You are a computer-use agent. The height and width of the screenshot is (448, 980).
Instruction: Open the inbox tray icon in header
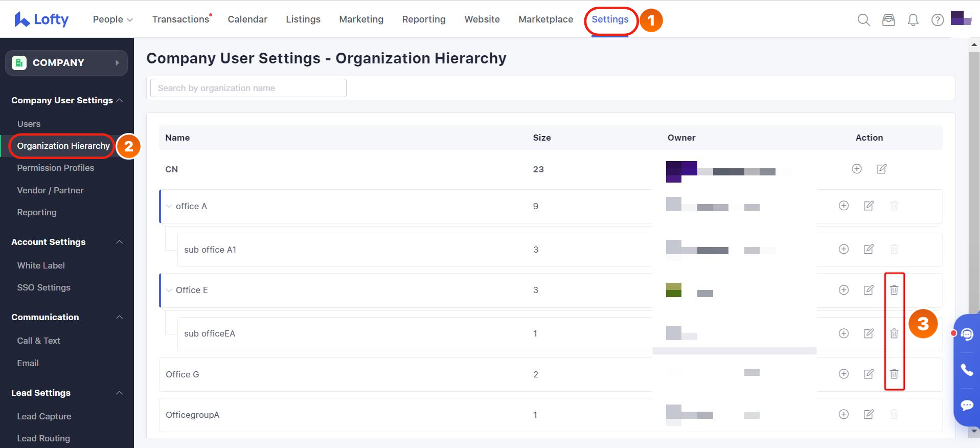point(888,20)
